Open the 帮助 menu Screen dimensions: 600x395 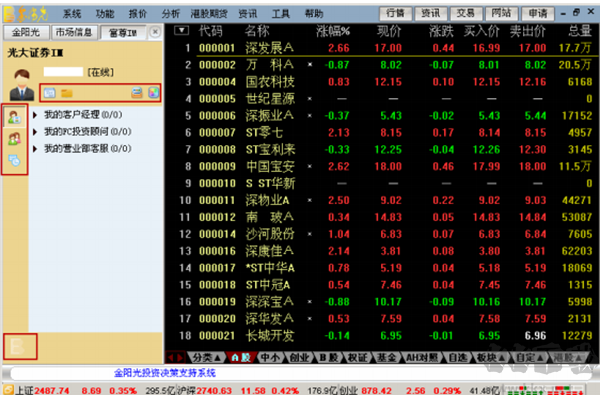(314, 14)
